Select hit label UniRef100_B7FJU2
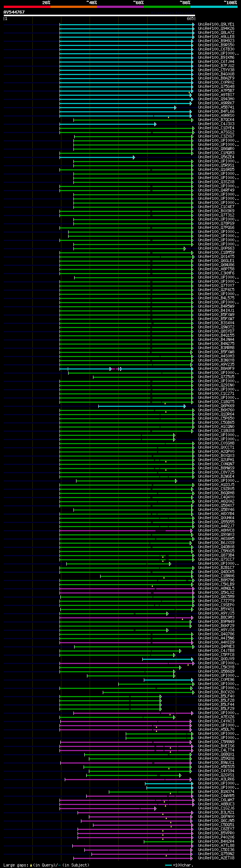 coord(216,66)
